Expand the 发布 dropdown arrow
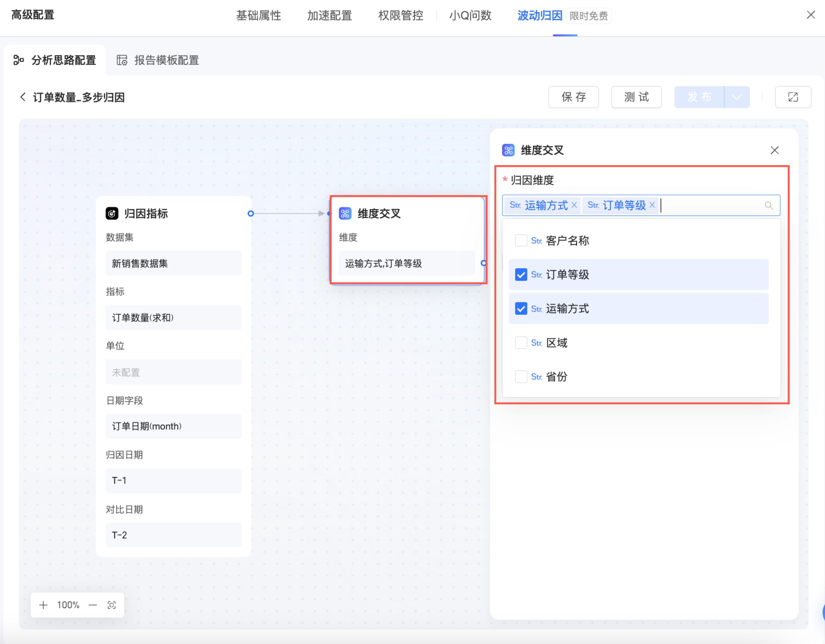The width and height of the screenshot is (825, 644). click(x=737, y=97)
